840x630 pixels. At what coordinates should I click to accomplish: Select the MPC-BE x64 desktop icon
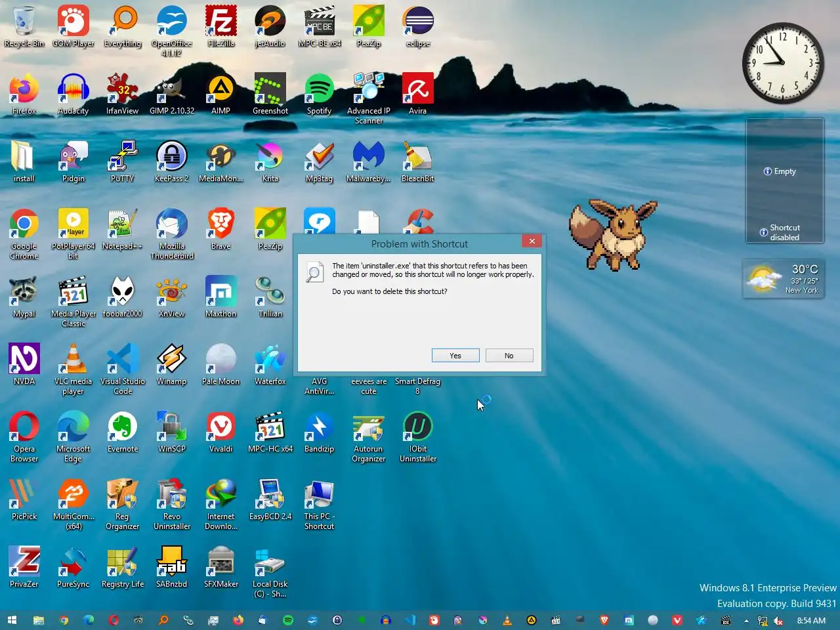tap(320, 26)
